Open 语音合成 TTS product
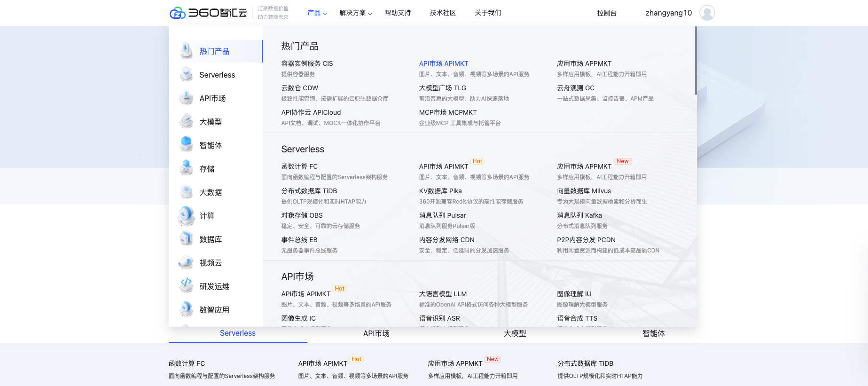Viewport: 868px width, 386px height. (577, 318)
